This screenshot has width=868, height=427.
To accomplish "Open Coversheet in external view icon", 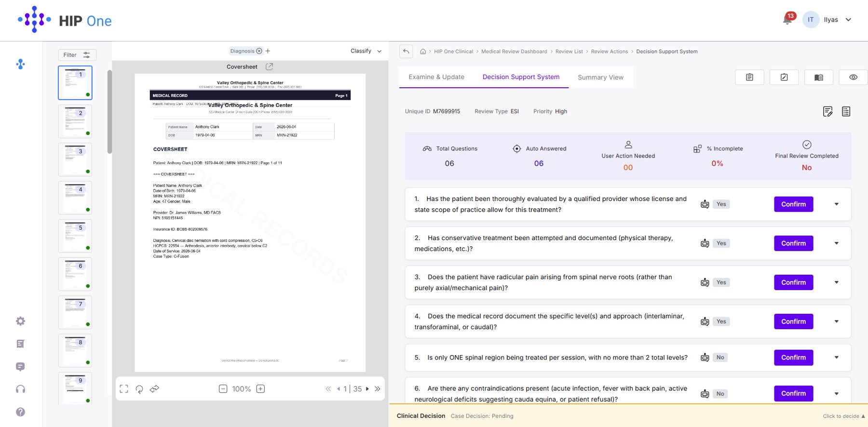I will [x=270, y=67].
